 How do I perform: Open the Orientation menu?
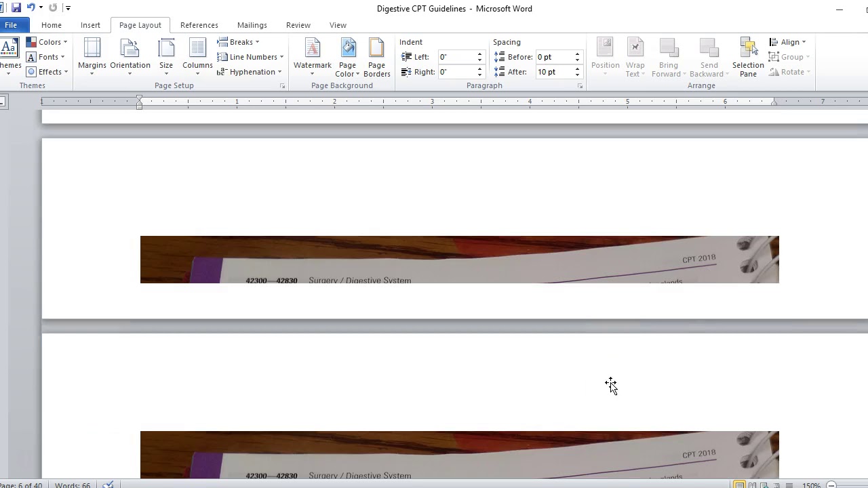coord(130,57)
